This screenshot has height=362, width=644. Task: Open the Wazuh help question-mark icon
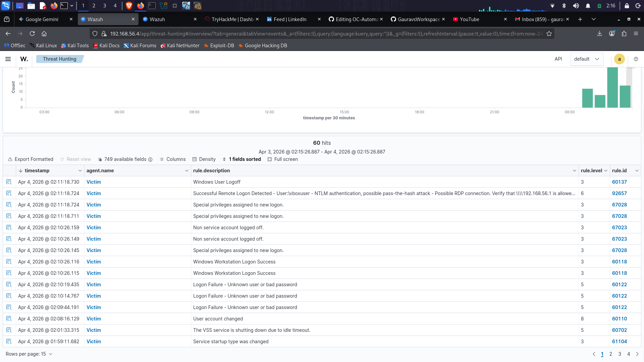(636, 59)
